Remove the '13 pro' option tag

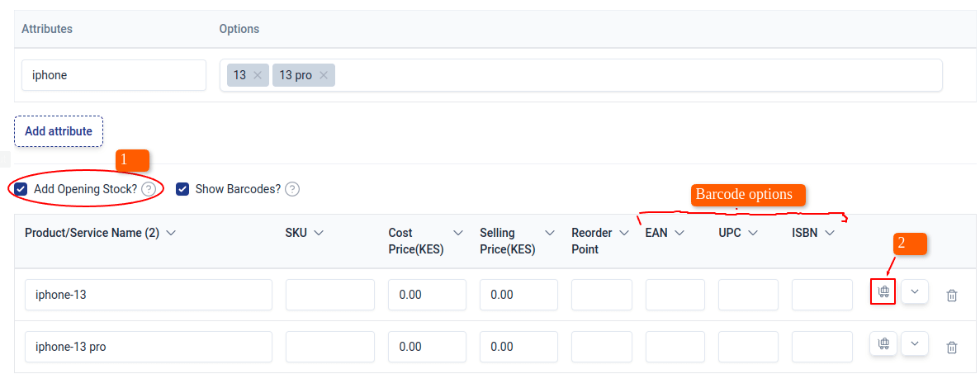pos(324,75)
